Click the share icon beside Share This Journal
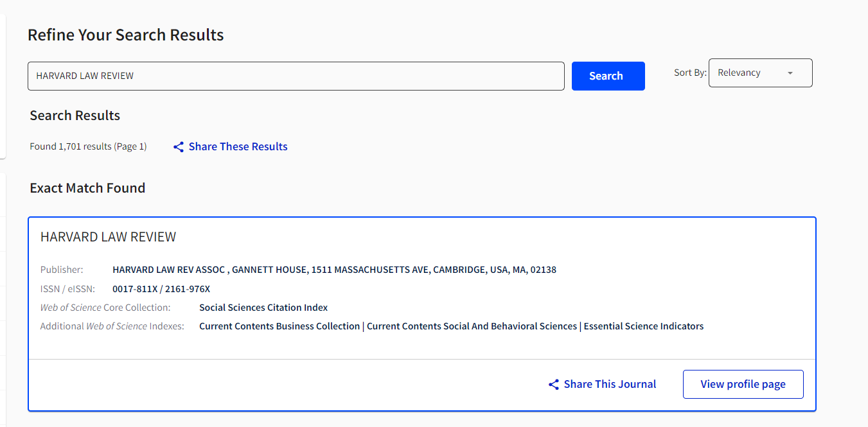 point(554,385)
